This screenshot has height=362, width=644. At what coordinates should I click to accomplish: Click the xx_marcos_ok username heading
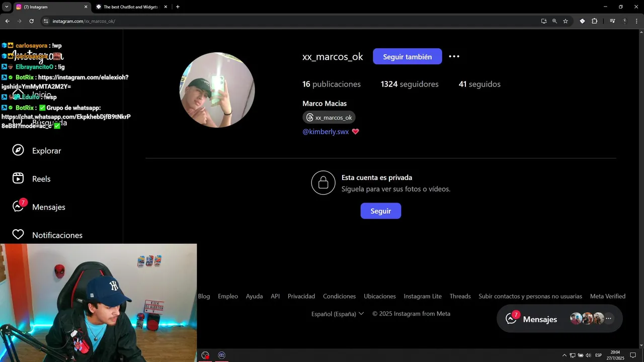tap(333, 57)
